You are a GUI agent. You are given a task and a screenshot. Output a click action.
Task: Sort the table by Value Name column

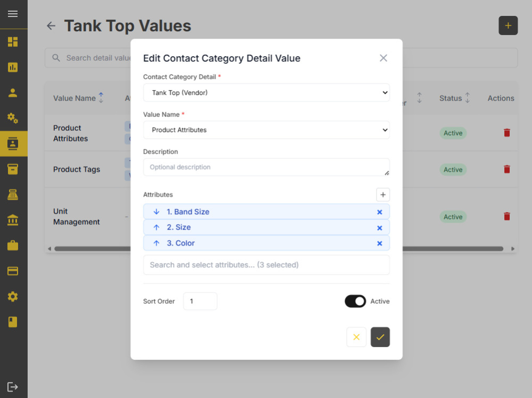(101, 98)
